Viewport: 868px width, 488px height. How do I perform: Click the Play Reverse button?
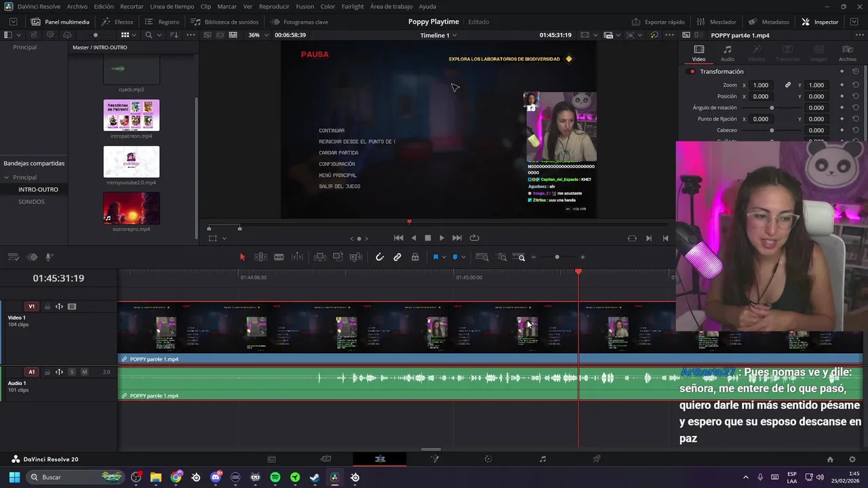click(414, 238)
